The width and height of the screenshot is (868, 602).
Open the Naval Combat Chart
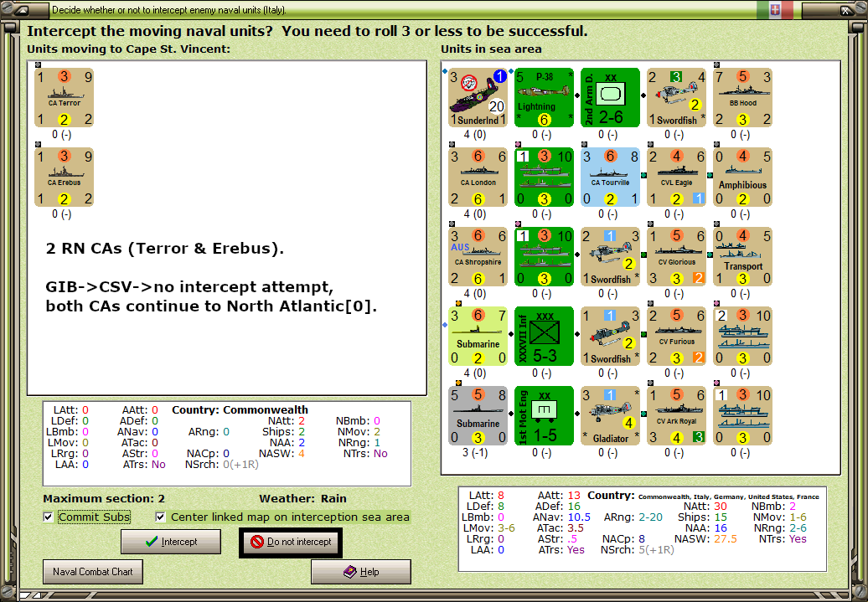point(93,572)
